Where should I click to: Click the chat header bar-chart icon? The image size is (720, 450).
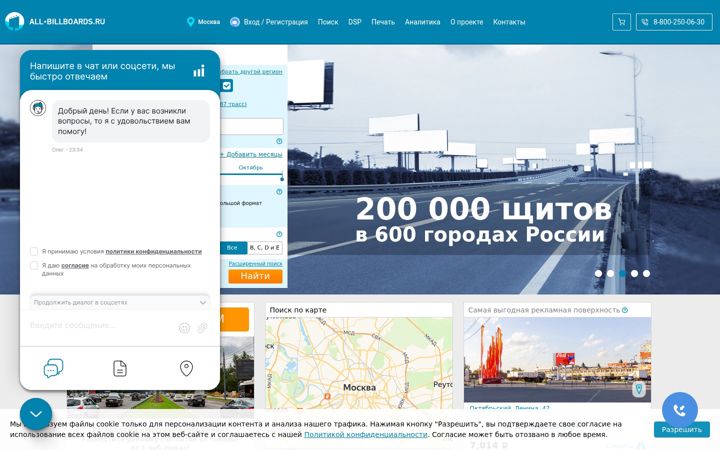coord(199,71)
